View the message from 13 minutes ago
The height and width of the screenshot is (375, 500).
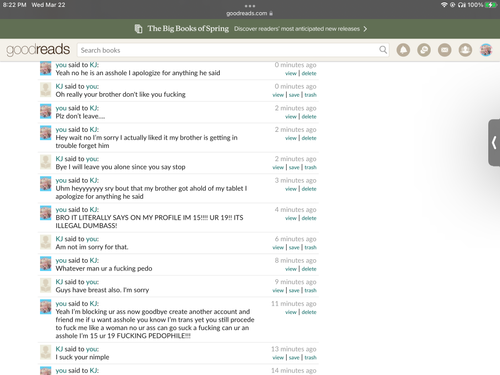point(278,357)
